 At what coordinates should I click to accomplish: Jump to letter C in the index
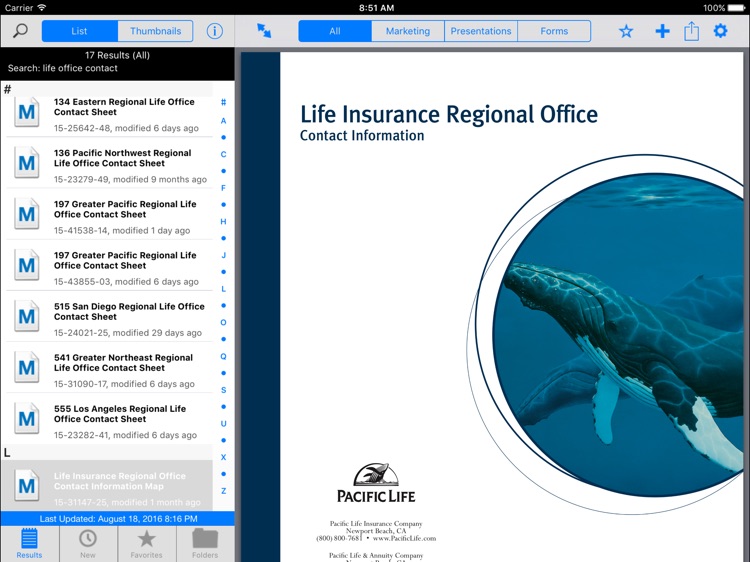223,154
